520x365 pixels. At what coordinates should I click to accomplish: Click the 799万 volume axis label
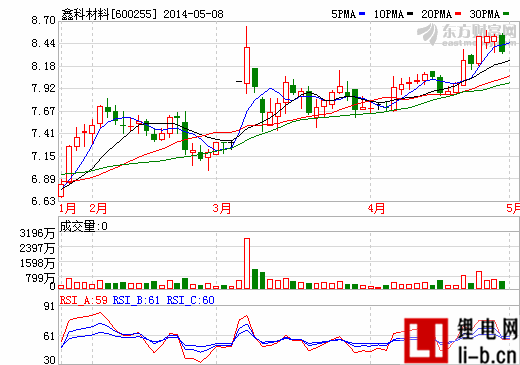(x=40, y=278)
